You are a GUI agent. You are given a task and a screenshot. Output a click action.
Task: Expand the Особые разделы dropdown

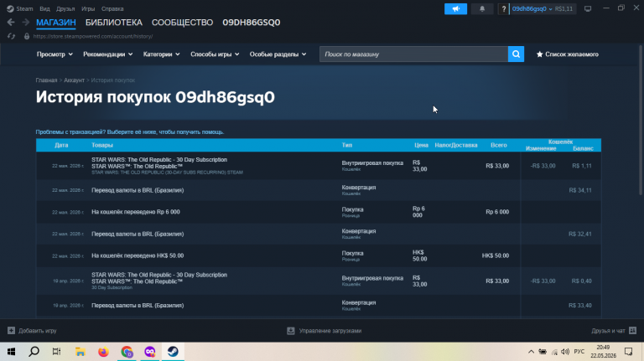pos(278,54)
